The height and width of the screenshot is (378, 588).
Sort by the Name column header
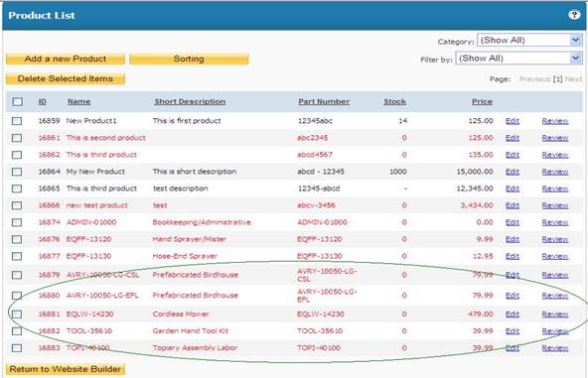coord(78,101)
